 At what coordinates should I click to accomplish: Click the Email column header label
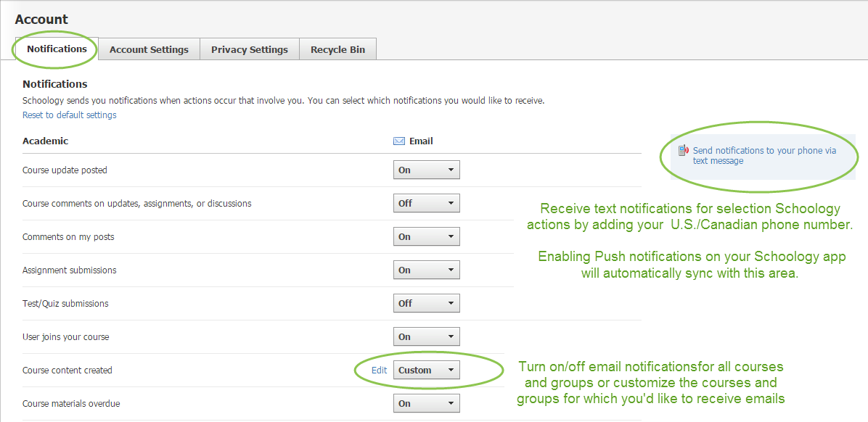(x=421, y=141)
